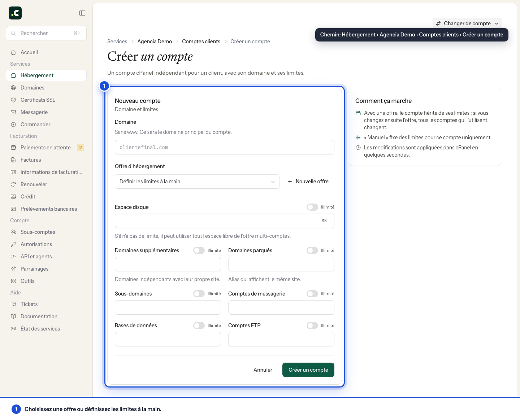This screenshot has width=520, height=420.
Task: Toggle Illimité for Bases de données
Action: [199, 325]
